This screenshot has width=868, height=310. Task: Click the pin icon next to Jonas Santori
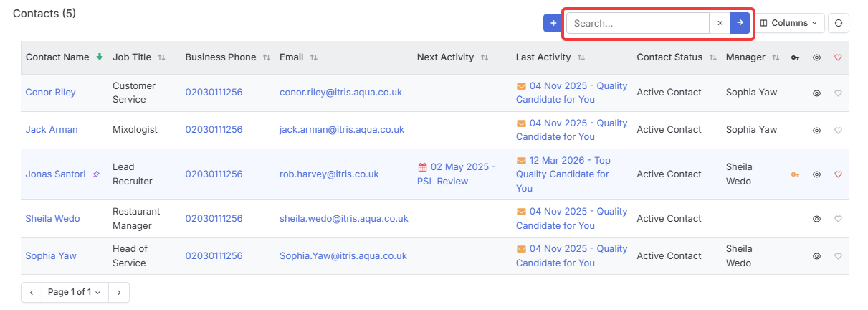(x=96, y=174)
